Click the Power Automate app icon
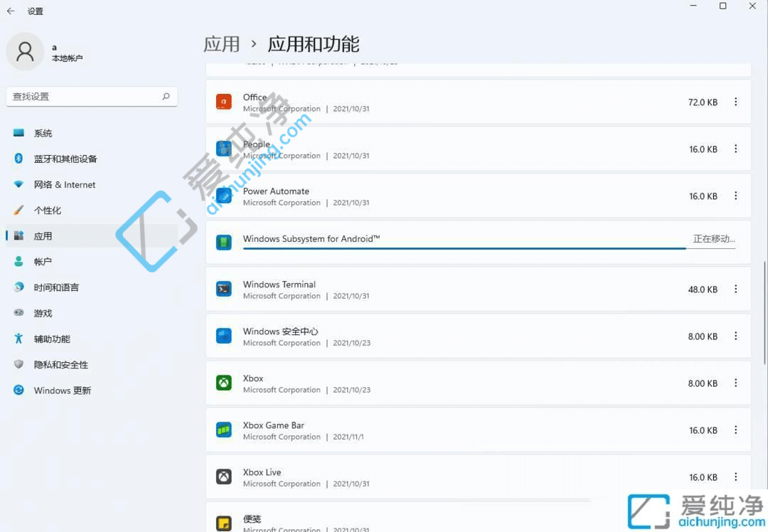Screen dimensions: 768x532 [x=224, y=196]
